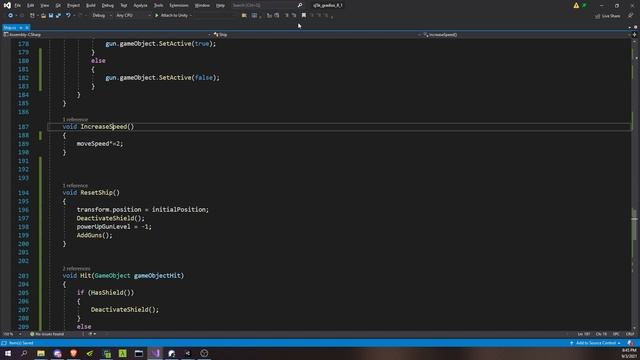Click line number 203 in the margin

coord(23,276)
